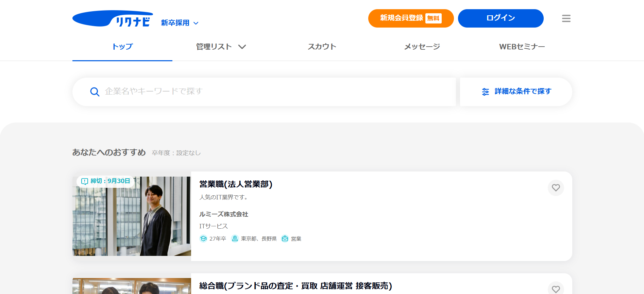Screen dimensions: 644x294
Task: Click the 新規会員登録 button
Action: [411, 18]
